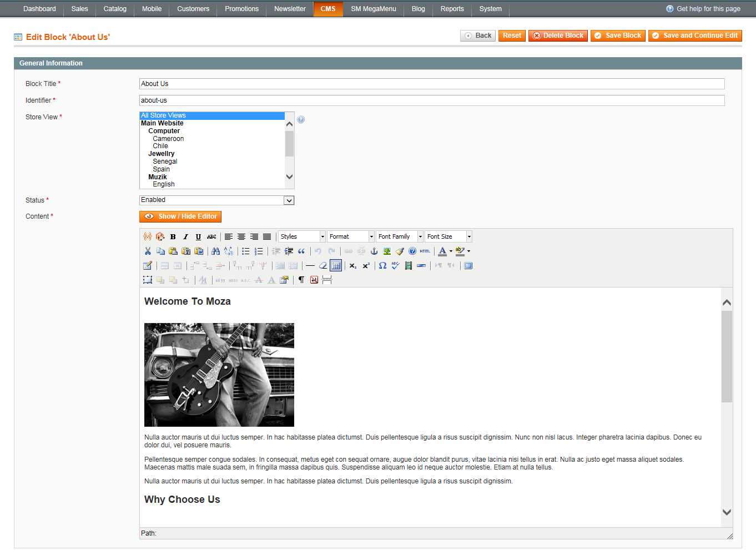The image size is (756, 550).
Task: Click the Back button
Action: pos(478,36)
